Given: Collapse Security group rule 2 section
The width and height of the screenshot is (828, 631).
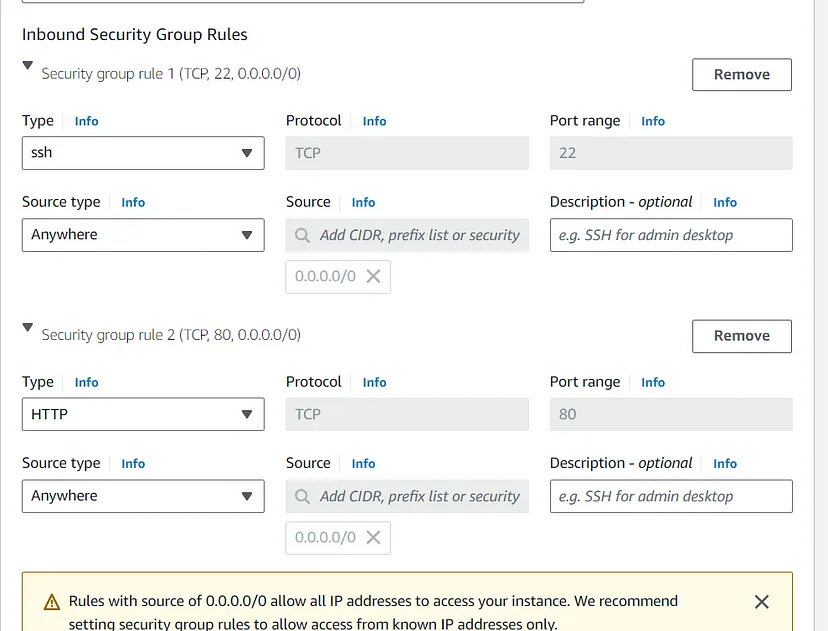Looking at the screenshot, I should [x=28, y=328].
